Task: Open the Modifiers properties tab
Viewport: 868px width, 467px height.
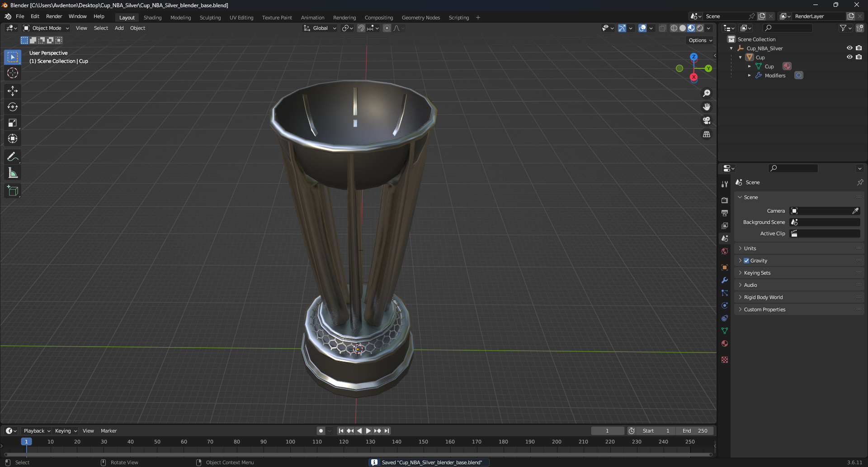Action: 725,280
